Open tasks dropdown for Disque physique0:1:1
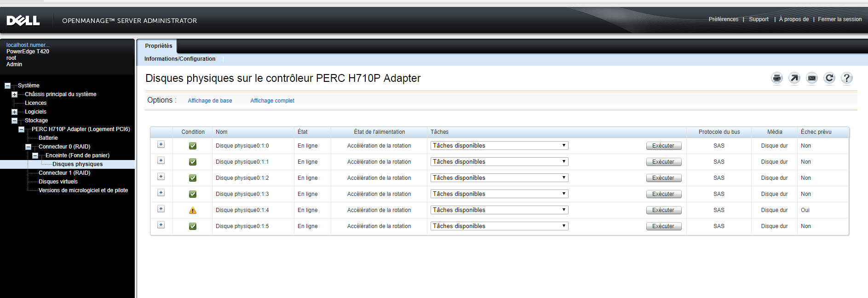 499,162
